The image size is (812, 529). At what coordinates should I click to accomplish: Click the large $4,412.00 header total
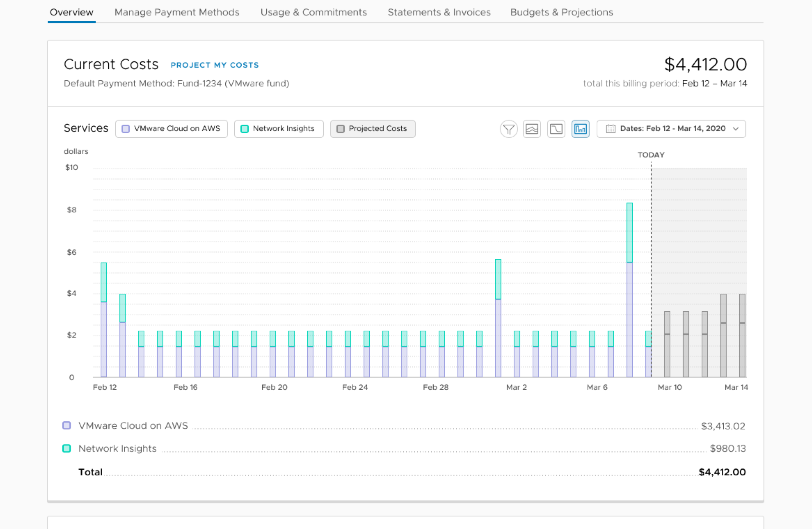pos(706,64)
